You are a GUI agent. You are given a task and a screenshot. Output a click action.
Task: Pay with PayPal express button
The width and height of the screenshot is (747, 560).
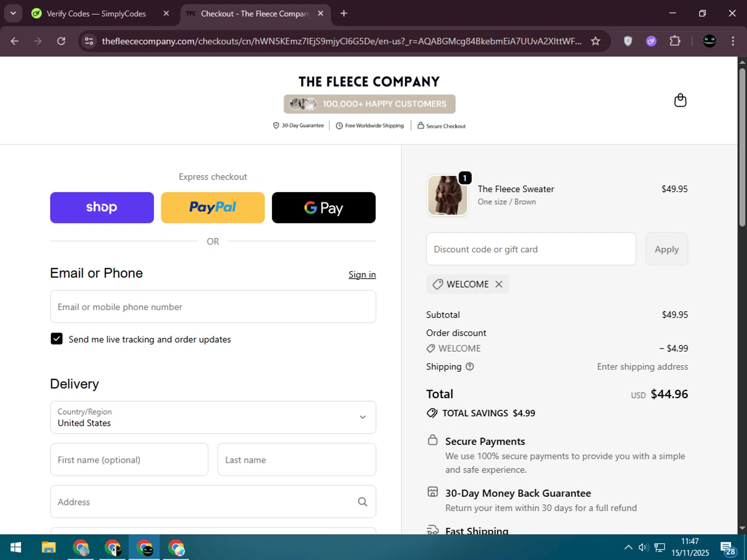point(213,208)
